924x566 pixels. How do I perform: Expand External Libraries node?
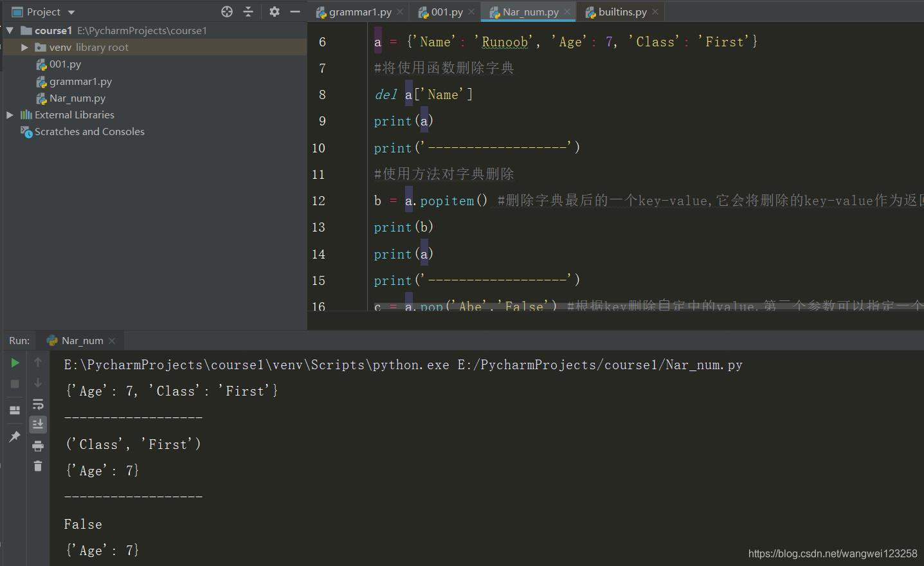10,114
